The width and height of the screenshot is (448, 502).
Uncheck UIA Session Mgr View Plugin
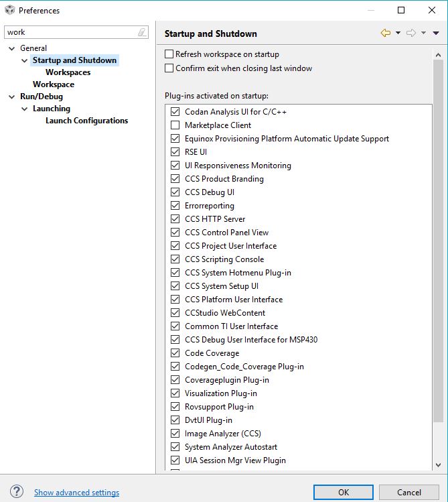tap(175, 460)
